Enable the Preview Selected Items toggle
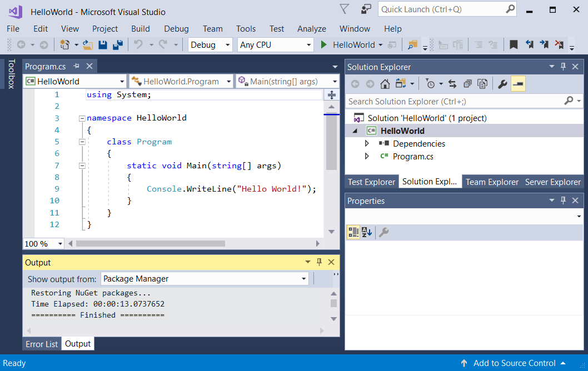 [x=518, y=83]
